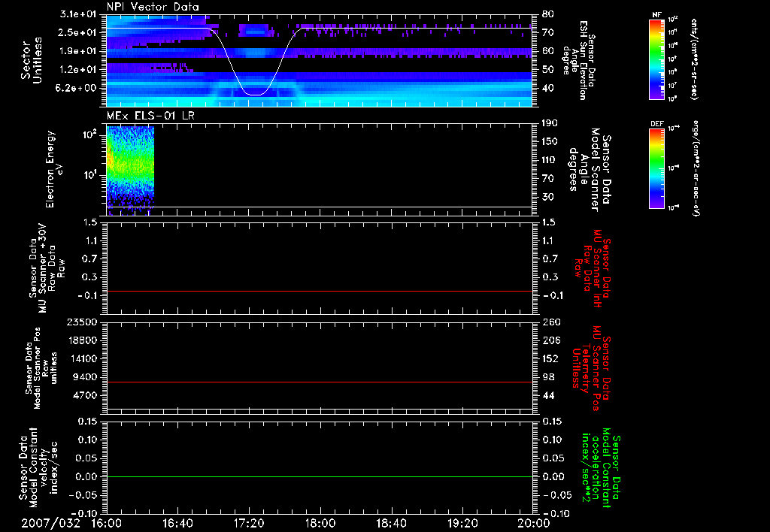The width and height of the screenshot is (770, 532).
Task: Click the 10² electron energy tick label
Action: point(90,135)
